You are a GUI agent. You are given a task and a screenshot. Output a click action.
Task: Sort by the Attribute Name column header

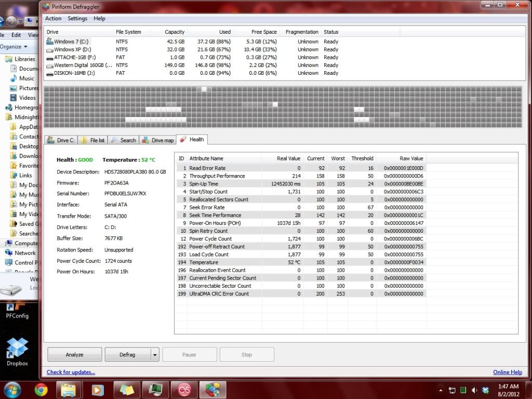coord(224,158)
